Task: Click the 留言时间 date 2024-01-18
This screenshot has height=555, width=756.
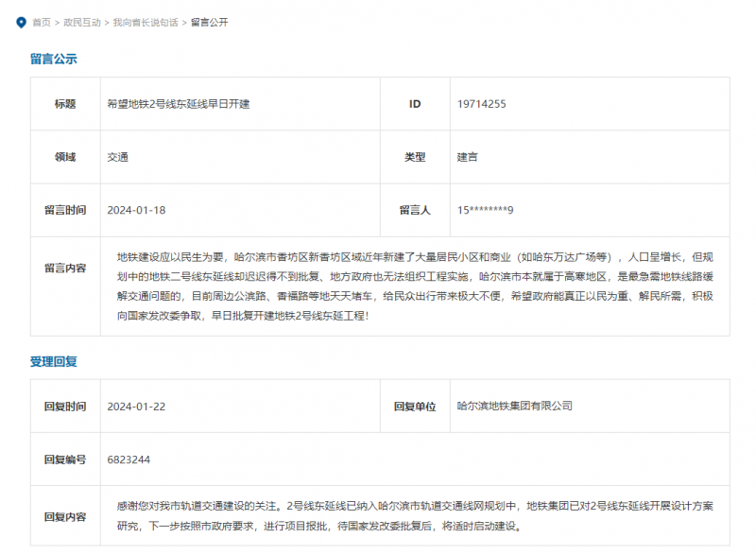Action: point(136,210)
